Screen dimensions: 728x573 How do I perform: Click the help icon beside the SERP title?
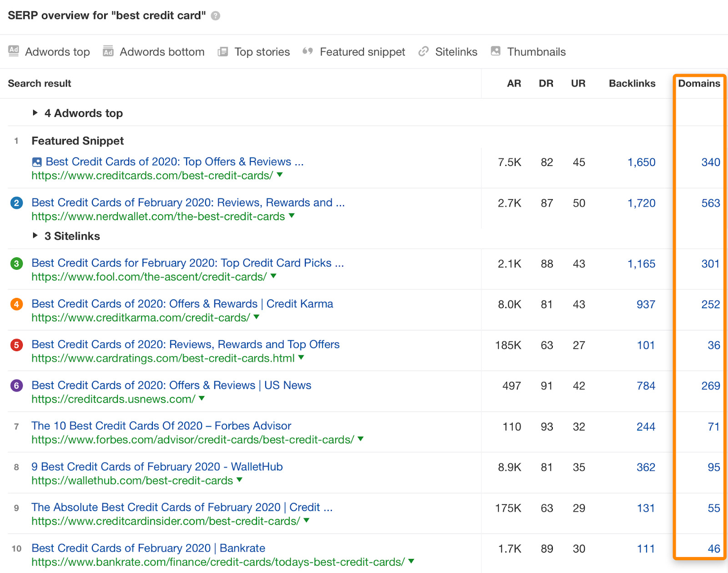(x=215, y=15)
